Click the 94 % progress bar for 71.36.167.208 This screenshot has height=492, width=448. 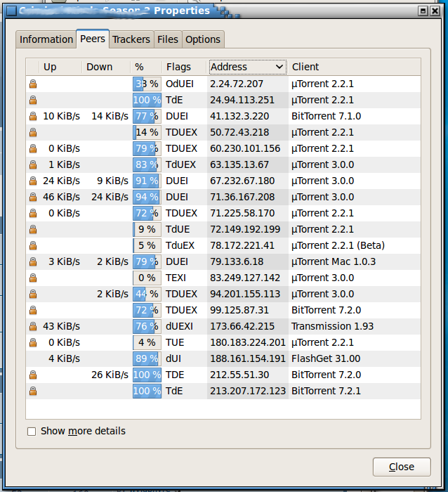pyautogui.click(x=147, y=197)
